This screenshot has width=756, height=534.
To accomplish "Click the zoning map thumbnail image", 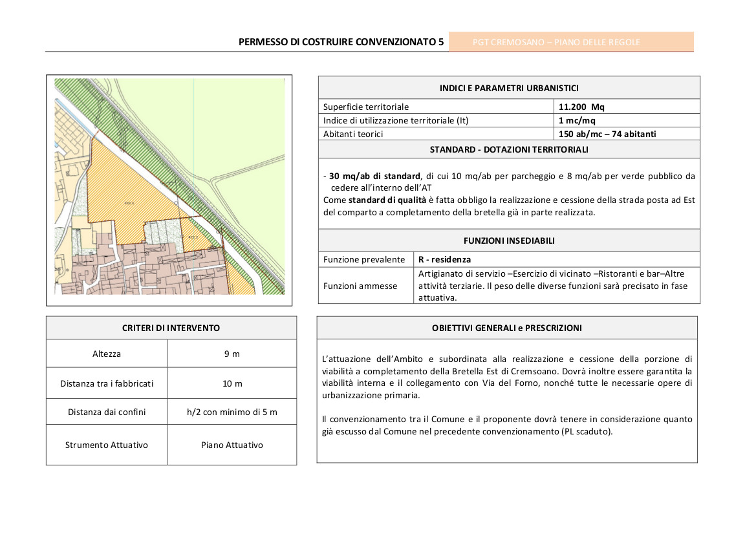I will point(169,187).
